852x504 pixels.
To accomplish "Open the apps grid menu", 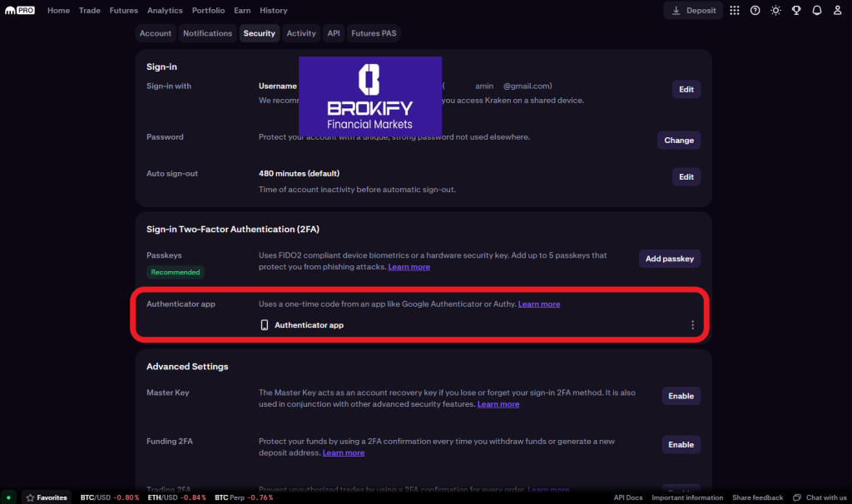I will (734, 10).
